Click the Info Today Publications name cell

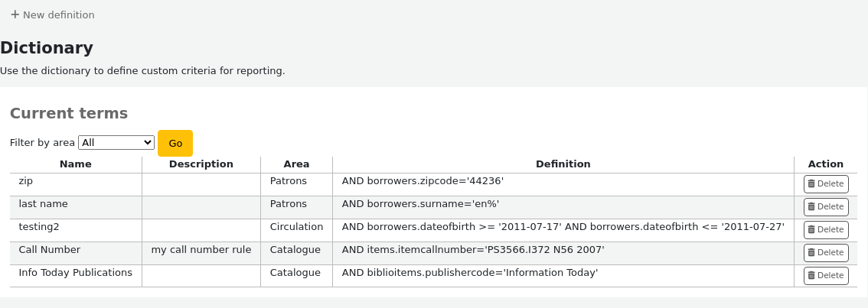[x=75, y=273]
